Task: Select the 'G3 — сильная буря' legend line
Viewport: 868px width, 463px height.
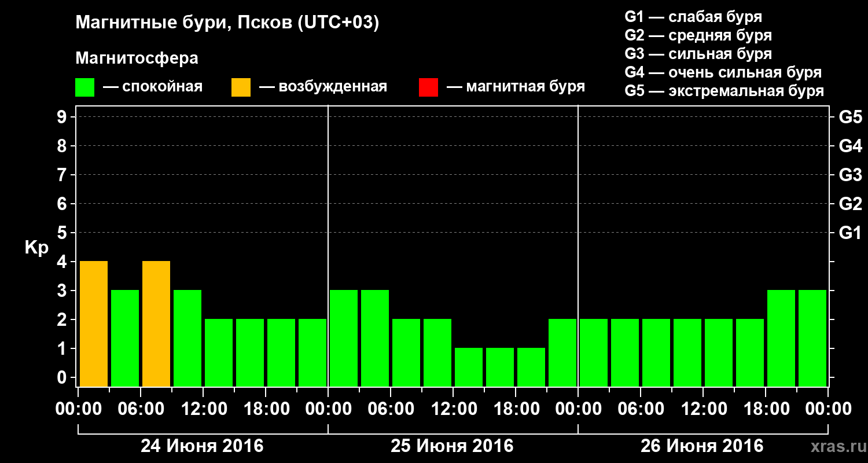Action: [698, 54]
